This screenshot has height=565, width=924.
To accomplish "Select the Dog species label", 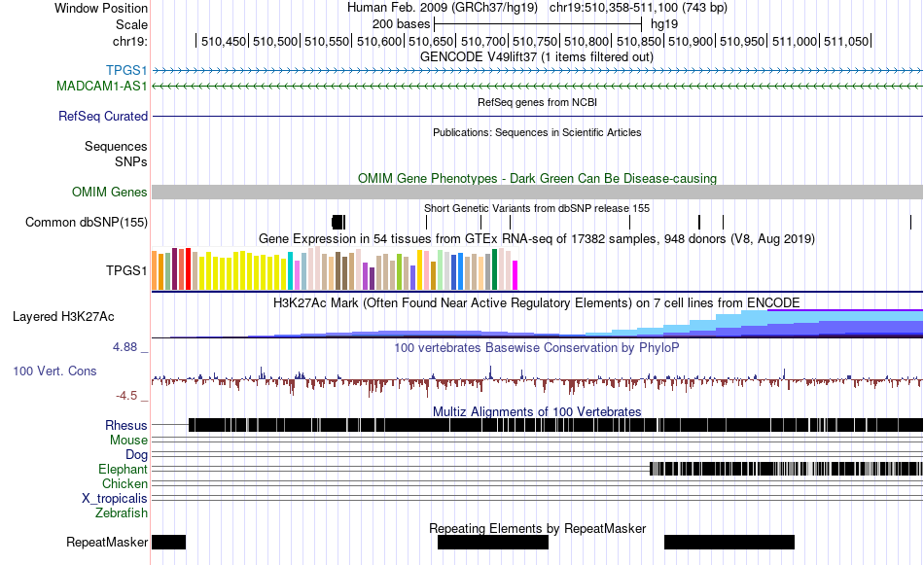I will [x=136, y=454].
